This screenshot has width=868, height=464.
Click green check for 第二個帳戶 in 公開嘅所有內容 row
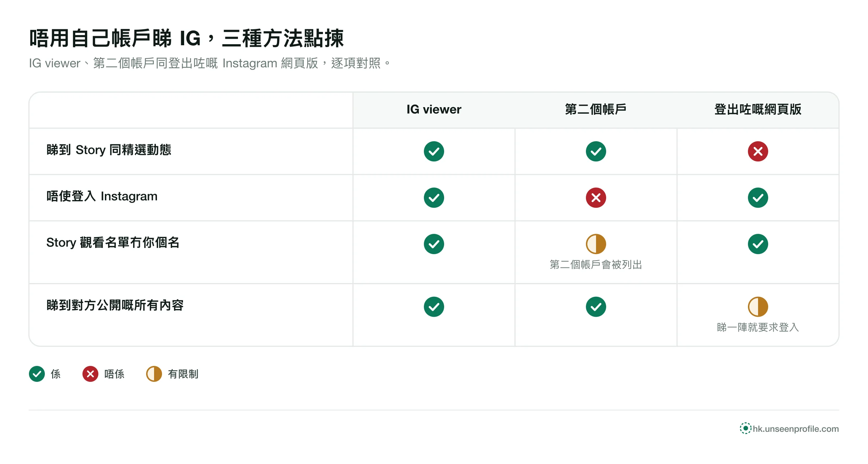coord(596,307)
